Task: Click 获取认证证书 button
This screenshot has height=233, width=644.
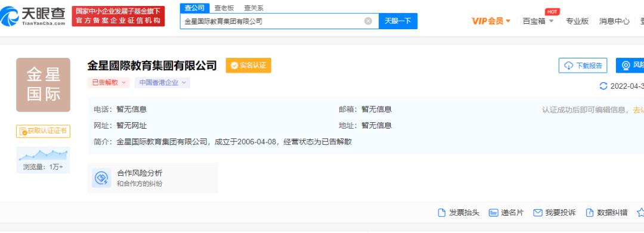Action: coord(43,131)
